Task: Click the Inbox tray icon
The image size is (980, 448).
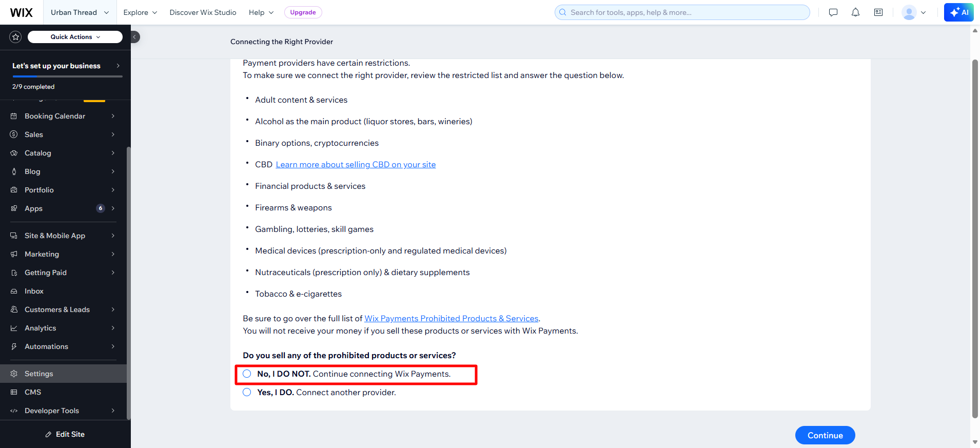Action: coord(14,291)
